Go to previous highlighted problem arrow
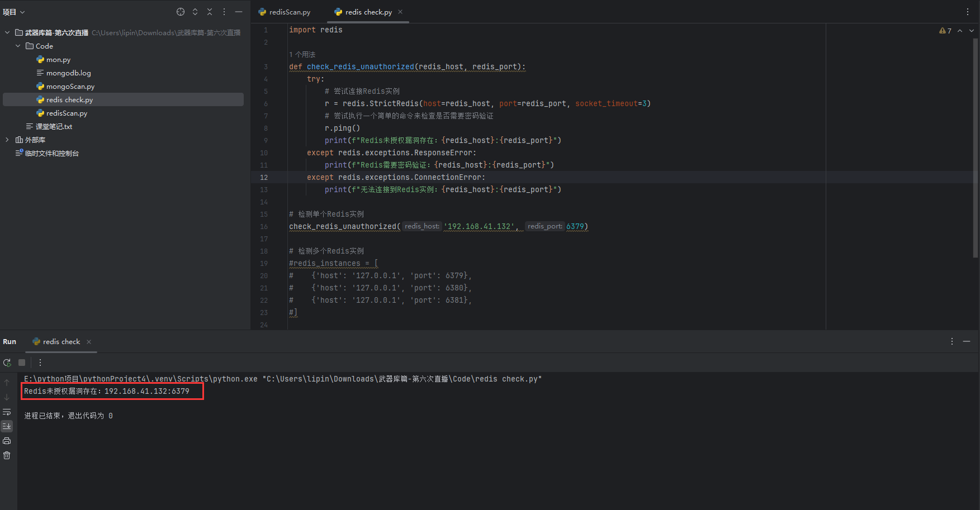The image size is (980, 510). point(960,31)
